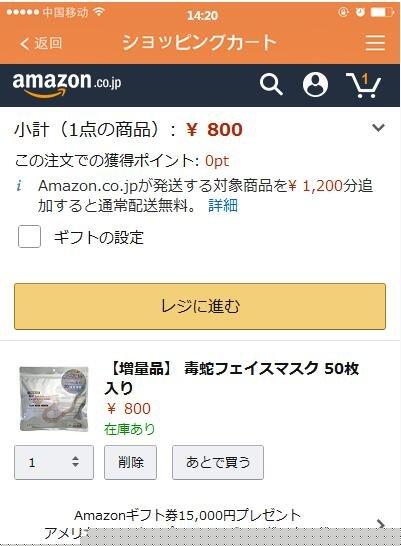Click the Amazonギフト券15,000円プレゼント banner text

click(x=187, y=515)
